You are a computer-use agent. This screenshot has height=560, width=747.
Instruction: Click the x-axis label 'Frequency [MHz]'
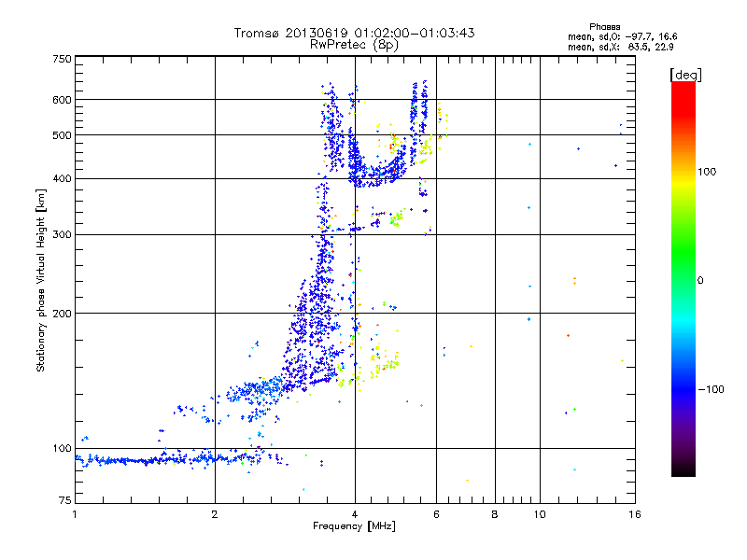click(x=354, y=526)
